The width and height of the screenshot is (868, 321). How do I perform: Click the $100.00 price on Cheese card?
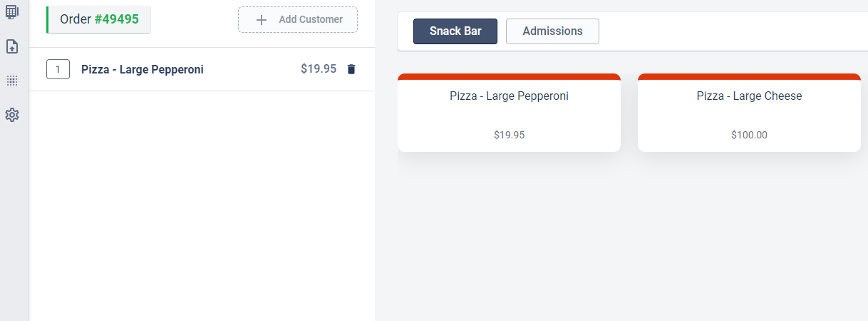pyautogui.click(x=749, y=135)
